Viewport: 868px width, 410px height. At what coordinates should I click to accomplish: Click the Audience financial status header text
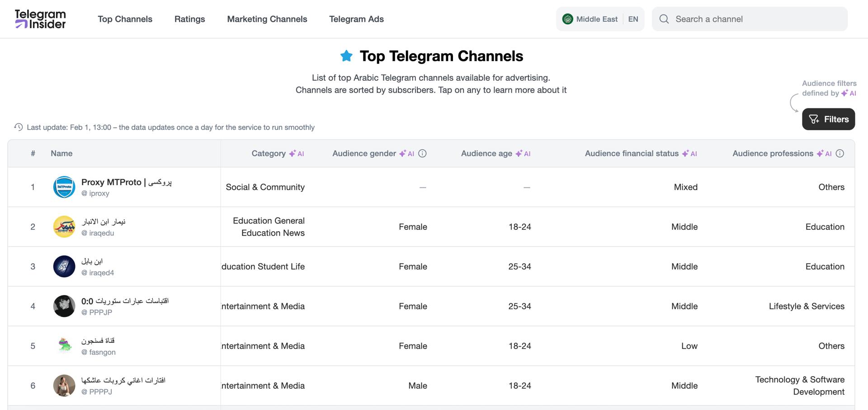coord(632,154)
